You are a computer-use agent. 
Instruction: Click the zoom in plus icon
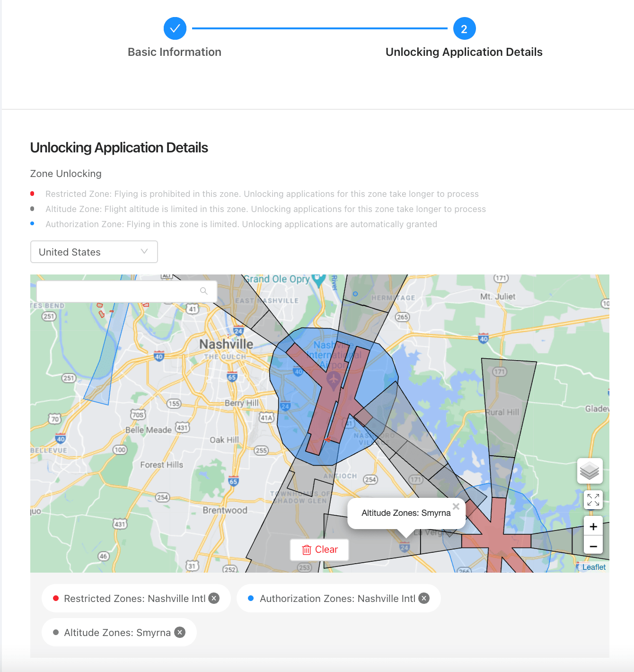click(x=593, y=526)
